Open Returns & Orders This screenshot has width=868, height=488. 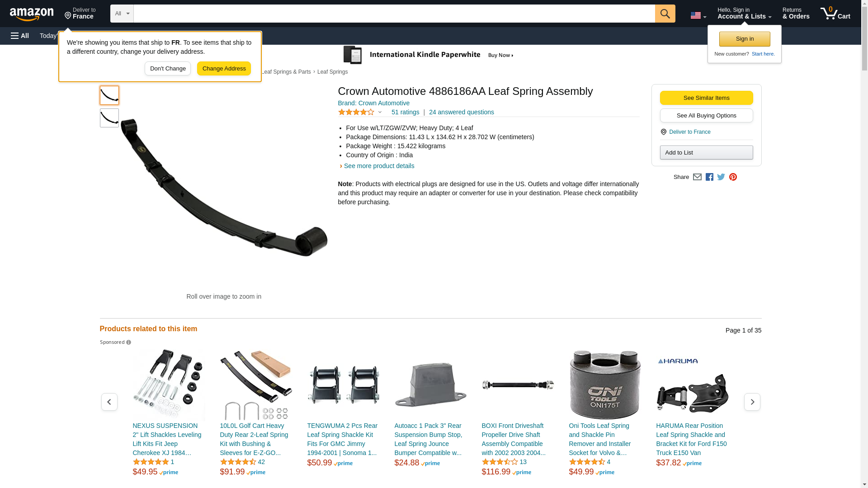click(x=796, y=14)
